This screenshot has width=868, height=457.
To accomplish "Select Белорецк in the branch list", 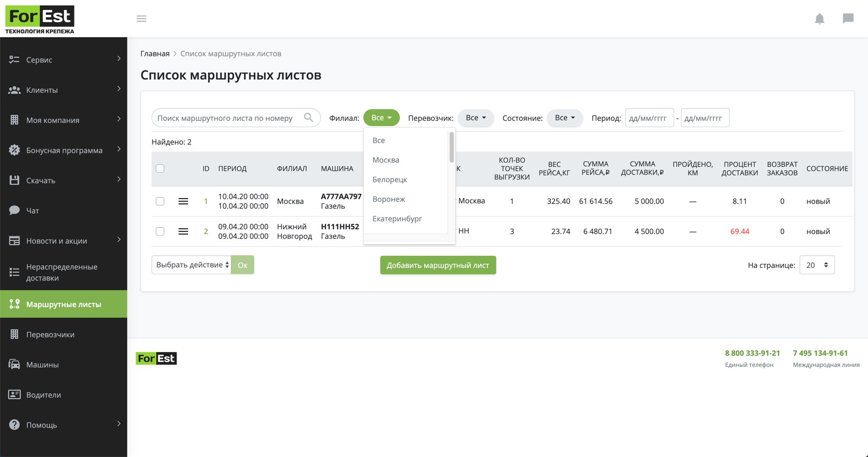I will point(406,180).
